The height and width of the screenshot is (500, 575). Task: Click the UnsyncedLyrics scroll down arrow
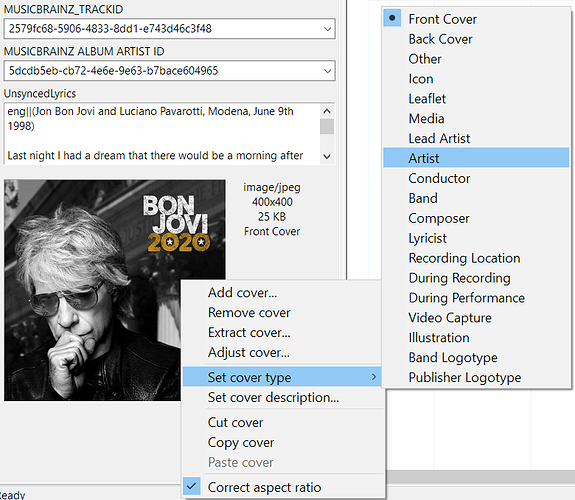(x=327, y=156)
